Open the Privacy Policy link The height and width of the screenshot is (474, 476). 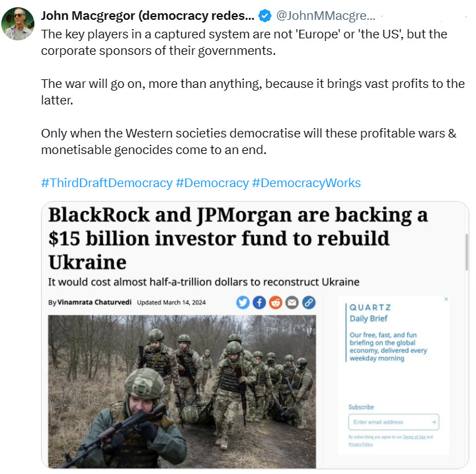[361, 444]
